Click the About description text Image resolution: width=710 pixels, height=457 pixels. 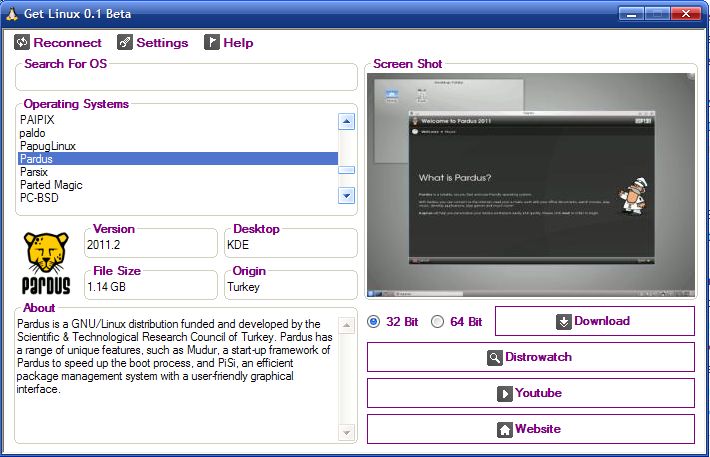tap(175, 356)
